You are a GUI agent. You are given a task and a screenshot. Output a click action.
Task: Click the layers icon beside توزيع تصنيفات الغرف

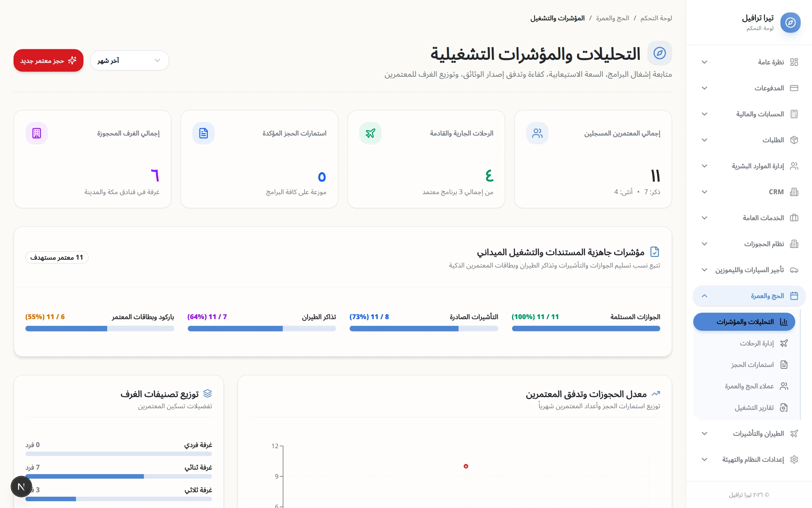208,394
